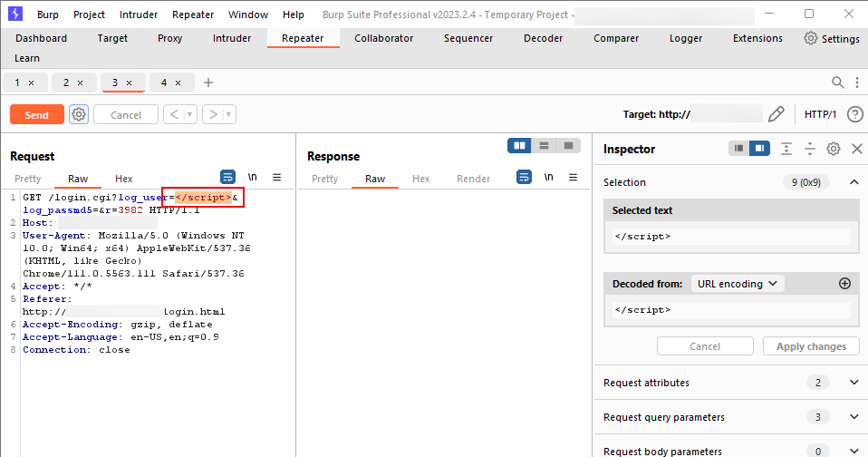
Task: Open the help question mark icon
Action: [854, 114]
